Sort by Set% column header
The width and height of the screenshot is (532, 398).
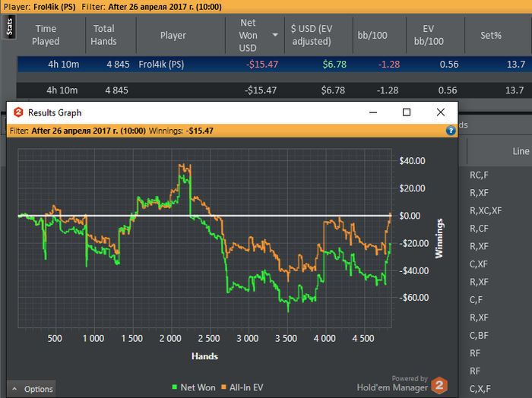pyautogui.click(x=491, y=35)
